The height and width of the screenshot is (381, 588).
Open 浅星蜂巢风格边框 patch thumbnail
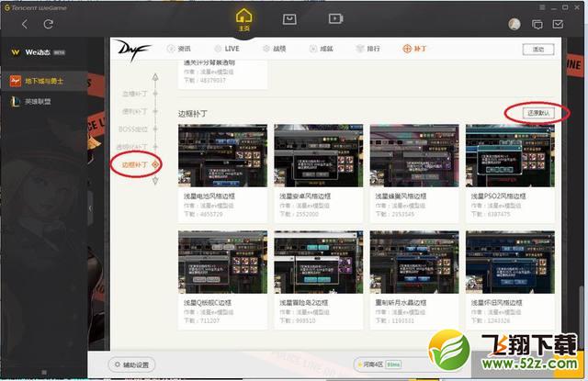point(414,156)
